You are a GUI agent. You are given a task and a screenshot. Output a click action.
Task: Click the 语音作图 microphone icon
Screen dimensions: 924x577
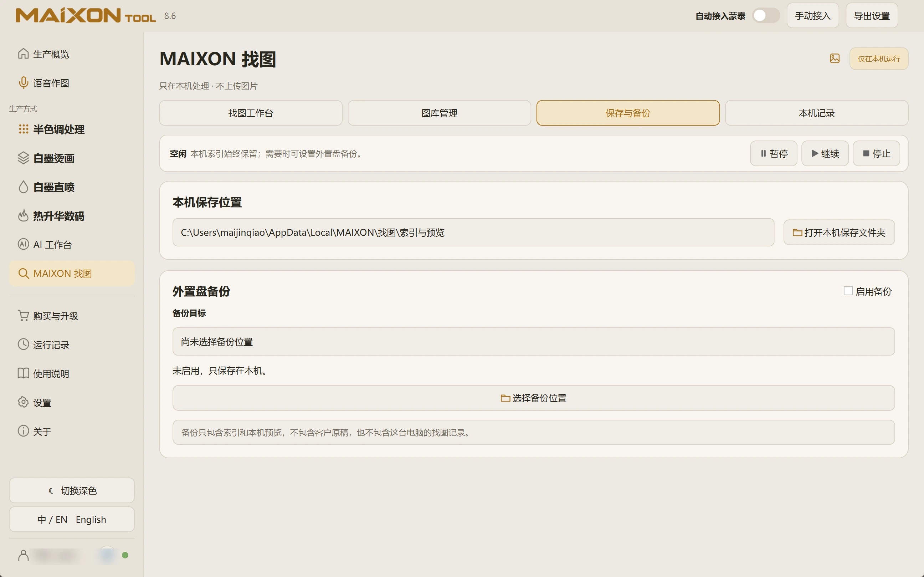coord(23,83)
